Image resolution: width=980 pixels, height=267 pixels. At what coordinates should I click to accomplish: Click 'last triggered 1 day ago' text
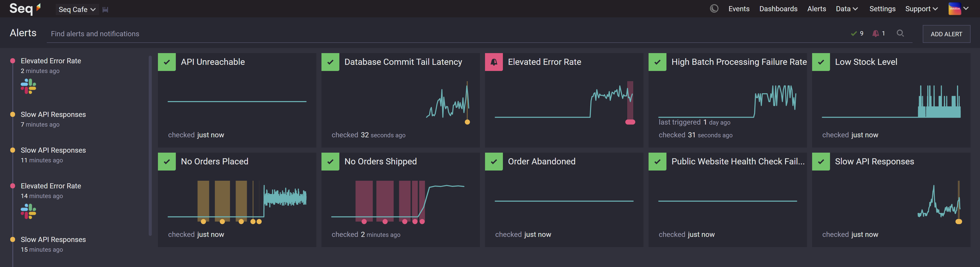694,122
